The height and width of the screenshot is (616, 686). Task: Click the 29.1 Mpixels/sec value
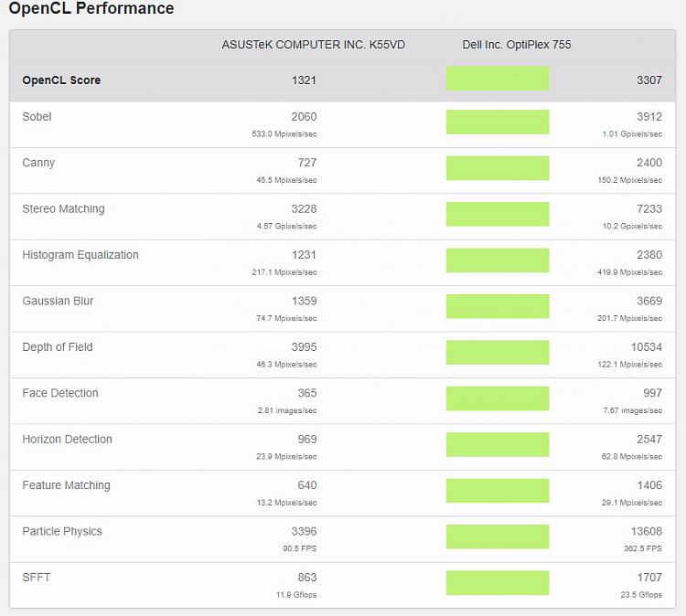[x=632, y=503]
